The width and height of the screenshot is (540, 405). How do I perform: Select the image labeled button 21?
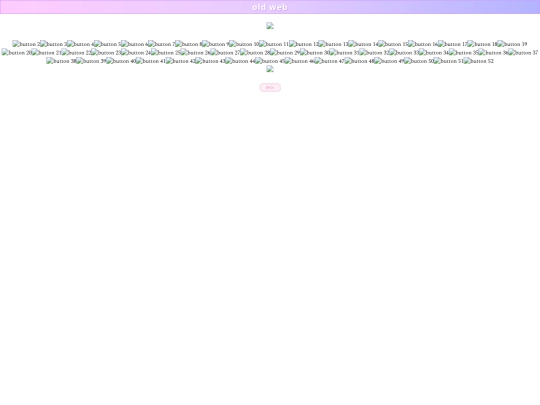(x=47, y=53)
